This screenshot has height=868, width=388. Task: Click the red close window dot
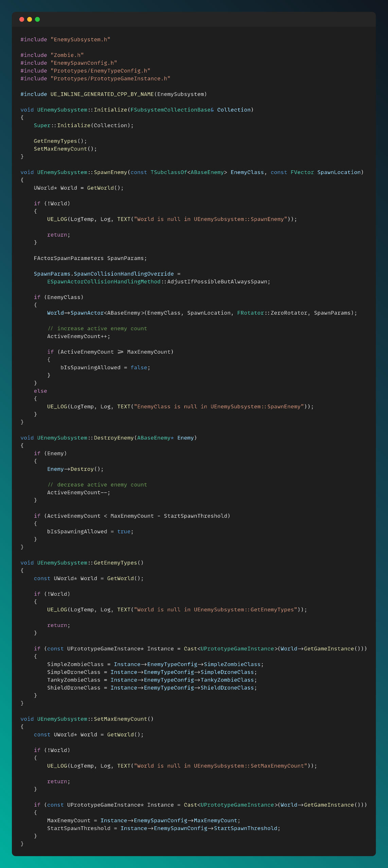coord(22,19)
